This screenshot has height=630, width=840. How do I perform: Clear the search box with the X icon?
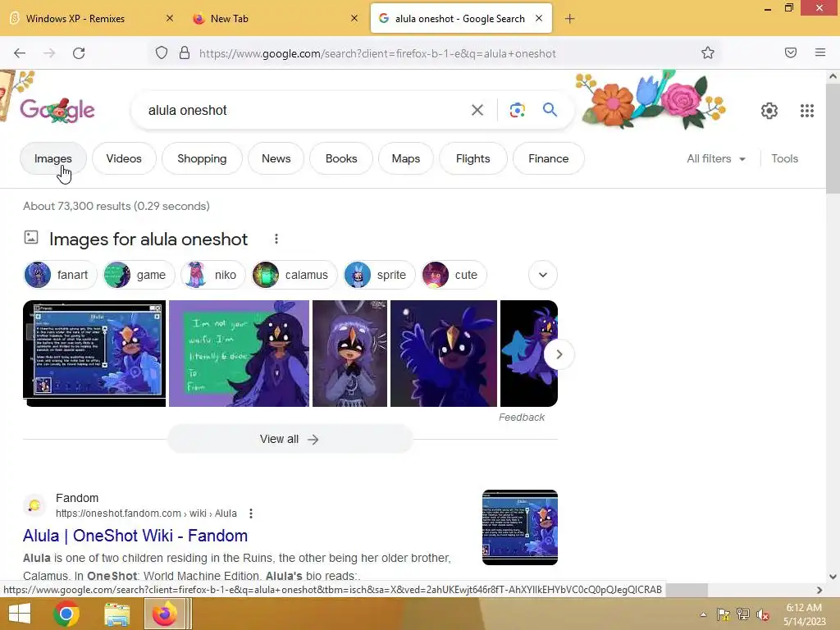click(x=477, y=110)
